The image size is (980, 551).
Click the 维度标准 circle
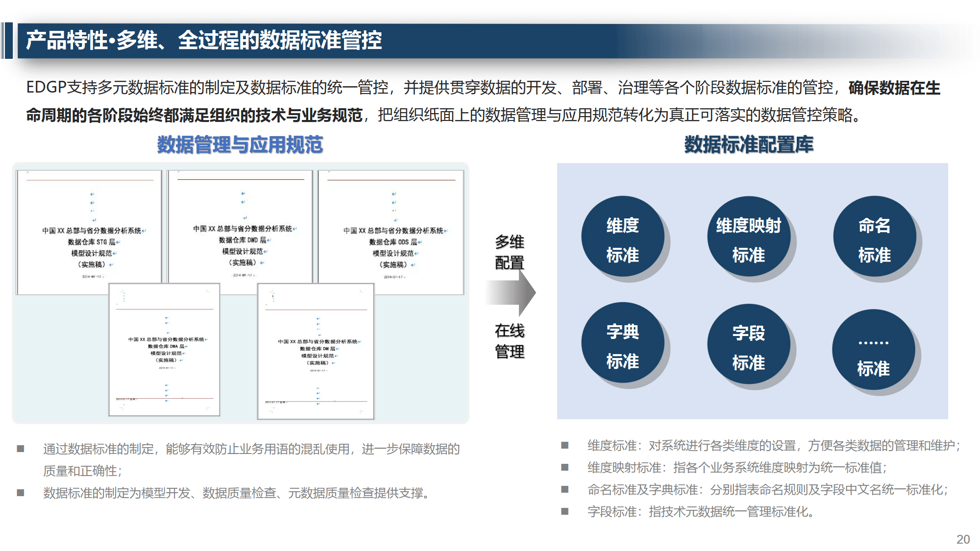[623, 237]
